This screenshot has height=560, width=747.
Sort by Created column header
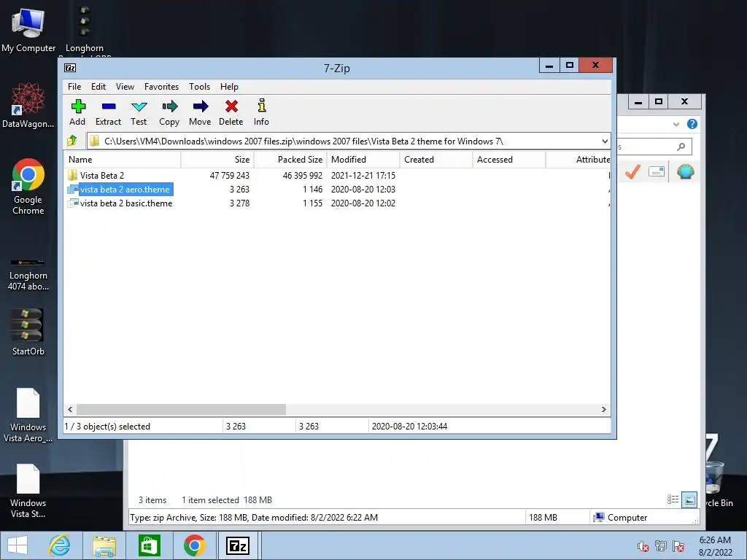[436, 160]
